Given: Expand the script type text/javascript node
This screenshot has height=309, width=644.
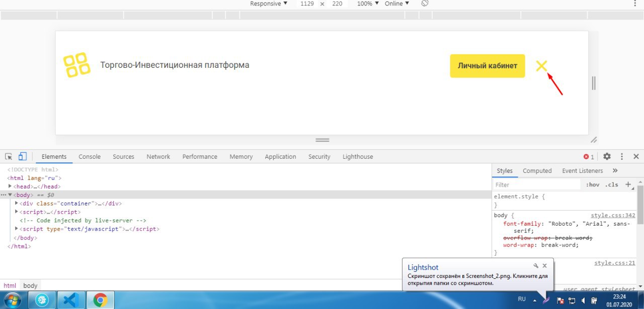Looking at the screenshot, I should (17, 229).
